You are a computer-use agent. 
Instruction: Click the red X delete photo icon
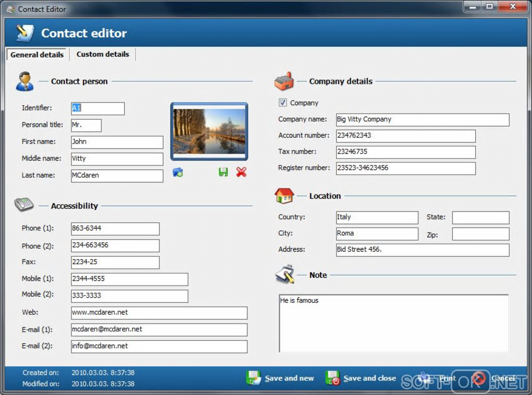(241, 172)
